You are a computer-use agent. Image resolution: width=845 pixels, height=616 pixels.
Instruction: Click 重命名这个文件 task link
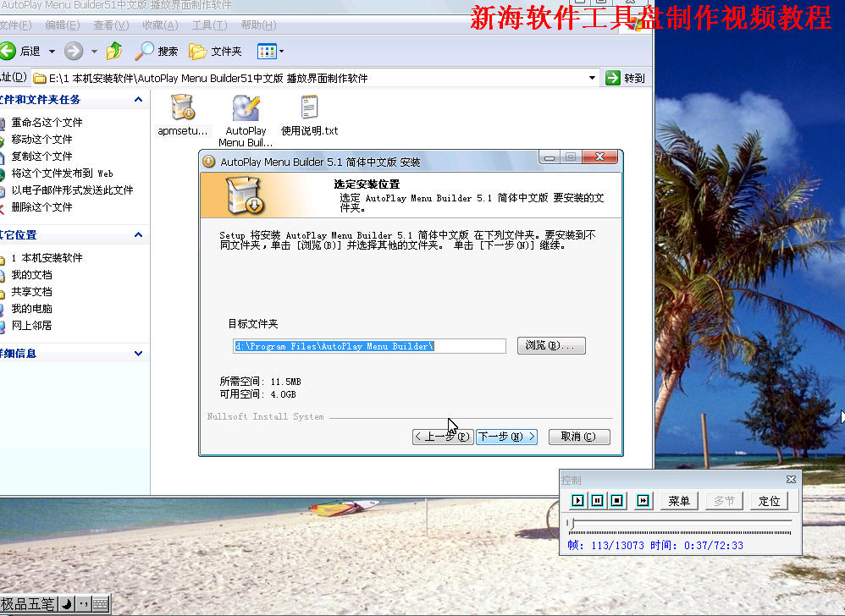[x=47, y=122]
